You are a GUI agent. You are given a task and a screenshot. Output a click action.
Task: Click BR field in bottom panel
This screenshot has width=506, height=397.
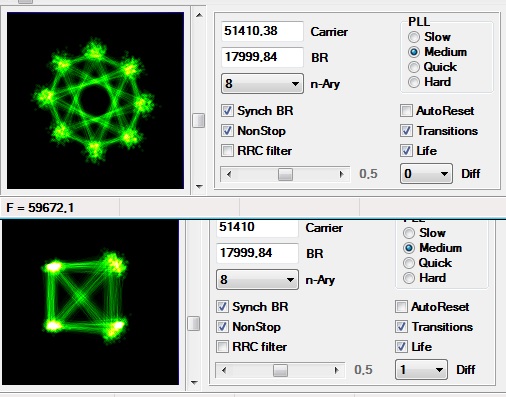(257, 253)
